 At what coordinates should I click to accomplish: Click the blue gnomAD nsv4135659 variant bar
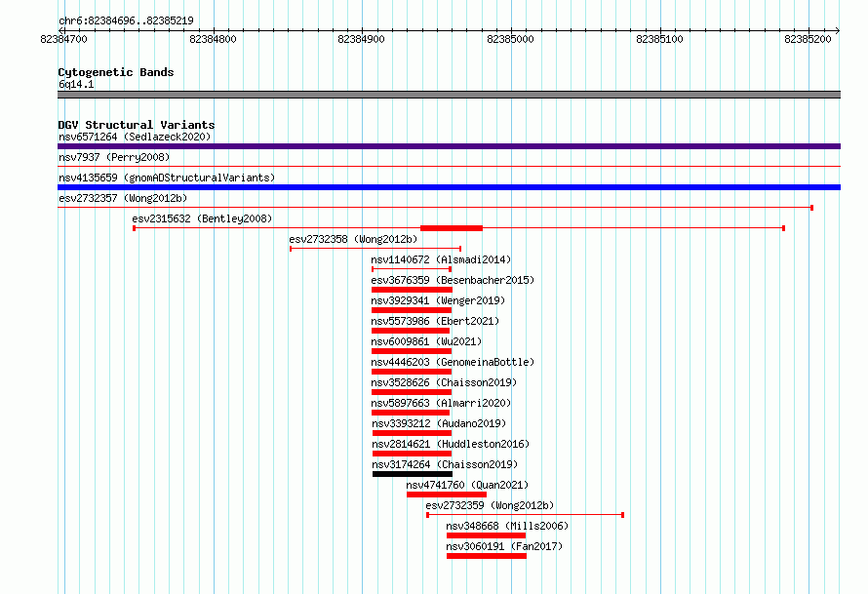click(x=449, y=187)
